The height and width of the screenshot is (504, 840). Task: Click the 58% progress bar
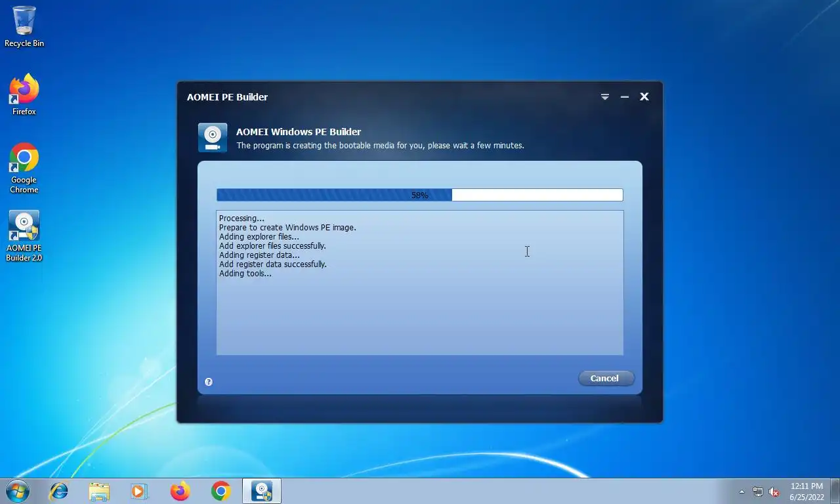(420, 195)
